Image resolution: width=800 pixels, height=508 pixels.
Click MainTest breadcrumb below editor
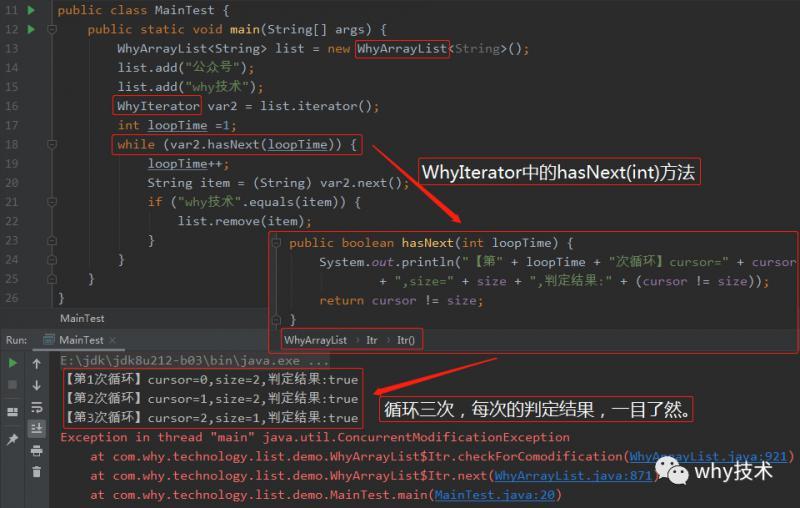tap(82, 319)
